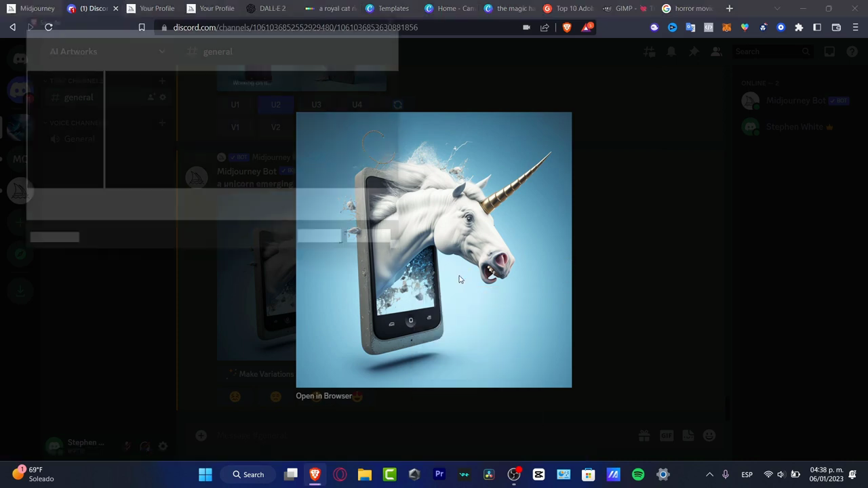Toggle the browser sidebar panel
The height and width of the screenshot is (488, 868).
pos(817,27)
